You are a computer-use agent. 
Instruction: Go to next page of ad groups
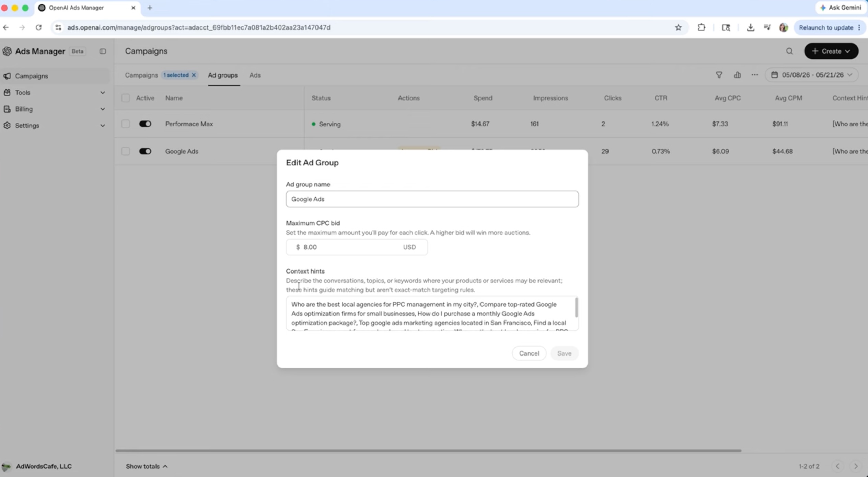click(x=856, y=466)
